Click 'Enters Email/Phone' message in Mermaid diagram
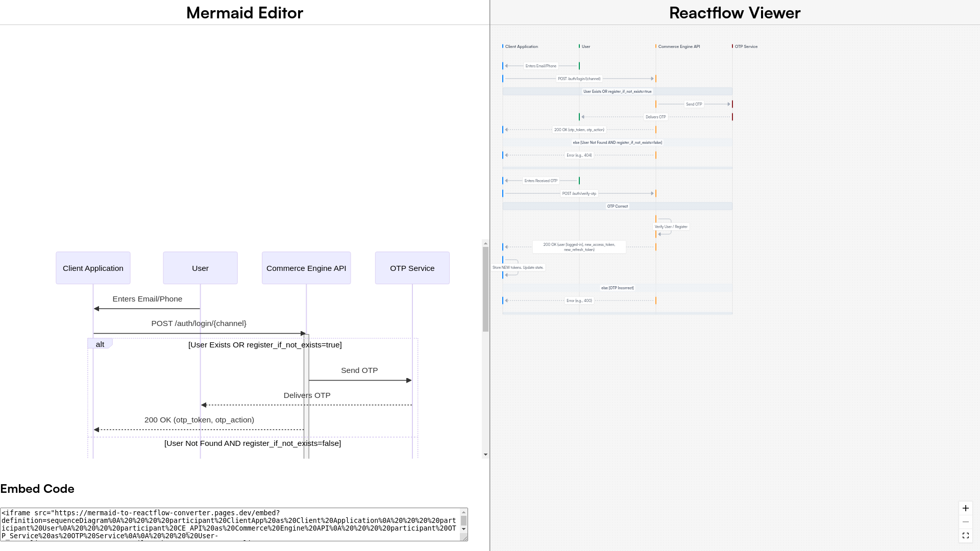The width and height of the screenshot is (980, 551). click(148, 299)
